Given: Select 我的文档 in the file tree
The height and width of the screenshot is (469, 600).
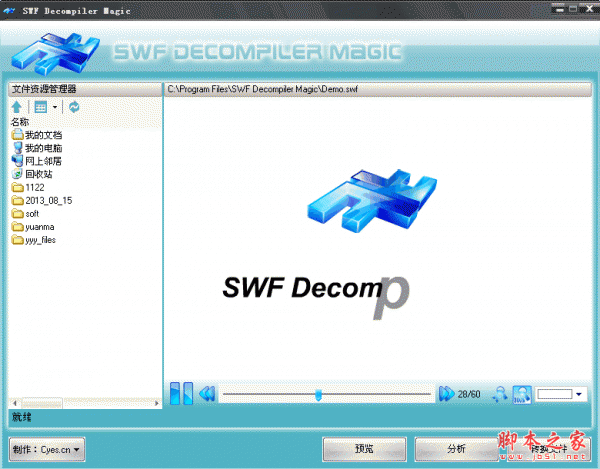Looking at the screenshot, I should 37,135.
